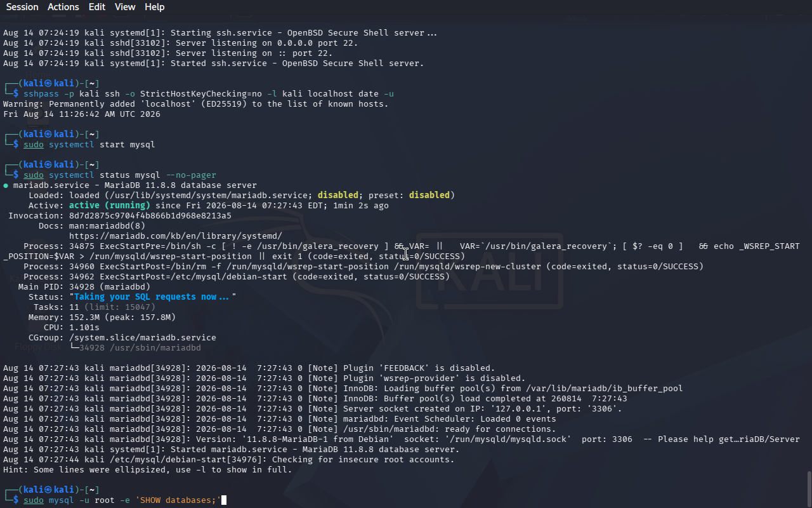Click the 'Started ssh.service' log line
This screenshot has width=812, height=508.
pyautogui.click(x=213, y=63)
